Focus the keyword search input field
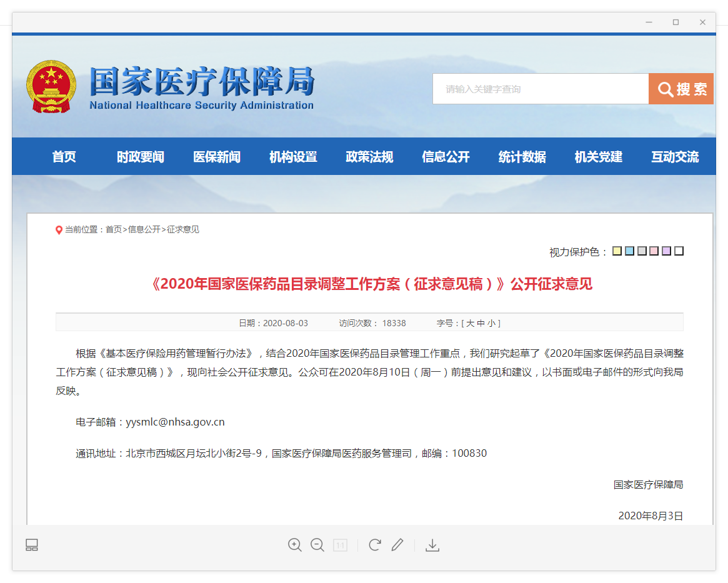728x583 pixels. (x=541, y=89)
